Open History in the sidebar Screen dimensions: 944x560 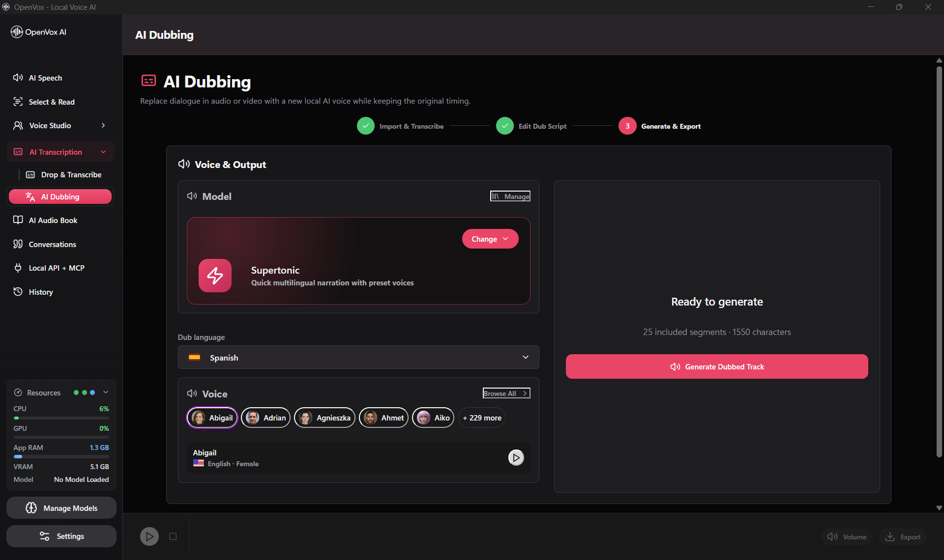coord(60,292)
